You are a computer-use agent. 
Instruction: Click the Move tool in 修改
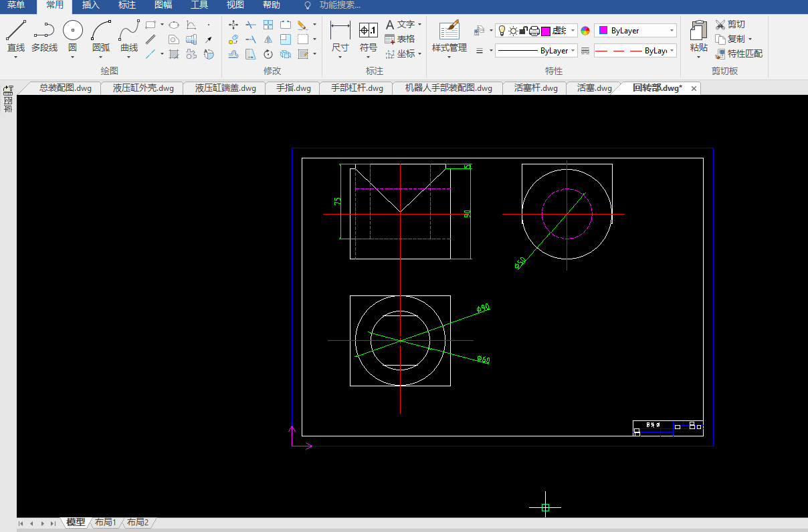233,25
